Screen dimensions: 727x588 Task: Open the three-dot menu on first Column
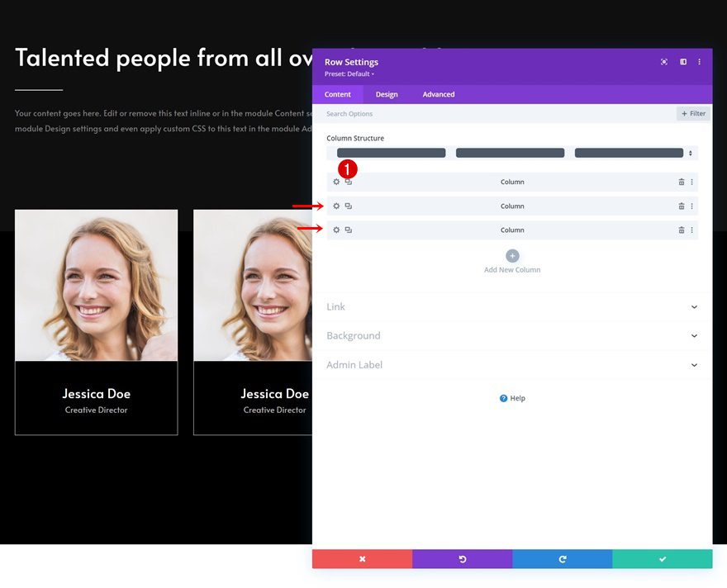tap(693, 182)
